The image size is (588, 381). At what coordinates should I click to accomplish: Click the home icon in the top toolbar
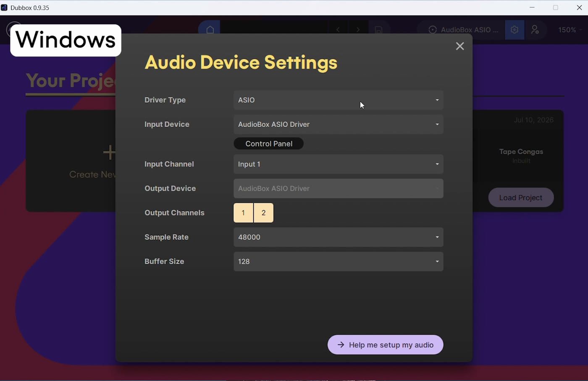tap(210, 30)
